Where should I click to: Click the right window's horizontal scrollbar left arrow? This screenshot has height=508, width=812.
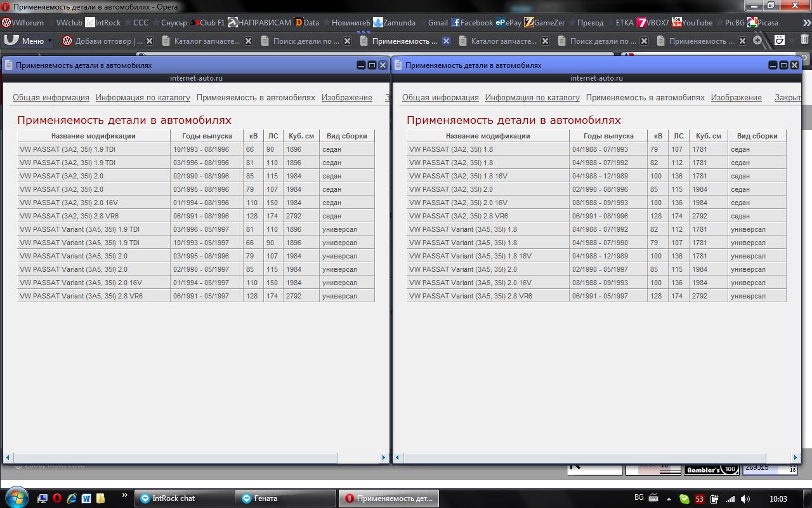[398, 458]
